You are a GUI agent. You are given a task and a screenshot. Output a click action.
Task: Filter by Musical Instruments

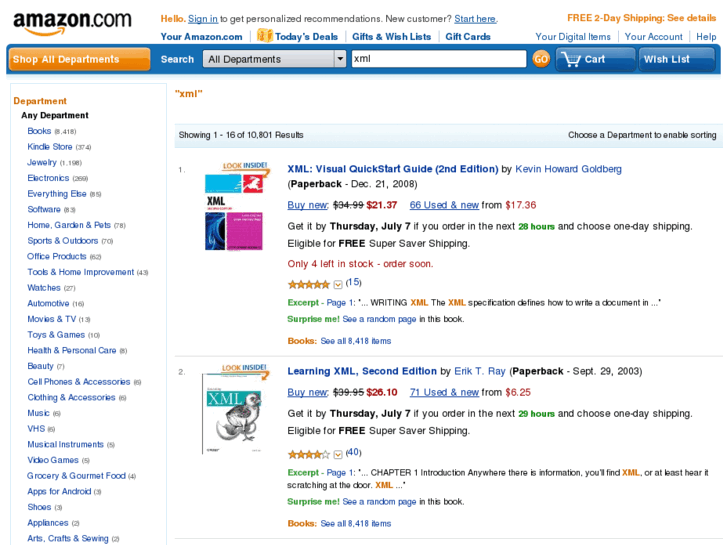[65, 445]
